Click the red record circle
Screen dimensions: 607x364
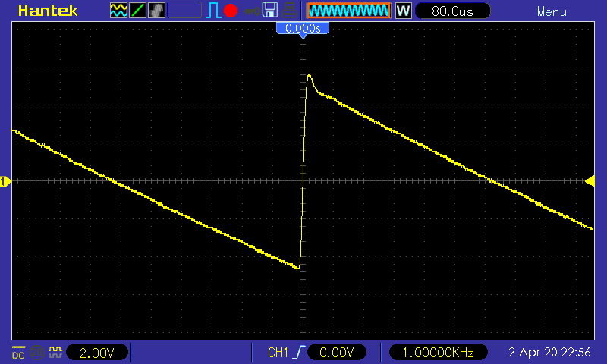coord(231,11)
